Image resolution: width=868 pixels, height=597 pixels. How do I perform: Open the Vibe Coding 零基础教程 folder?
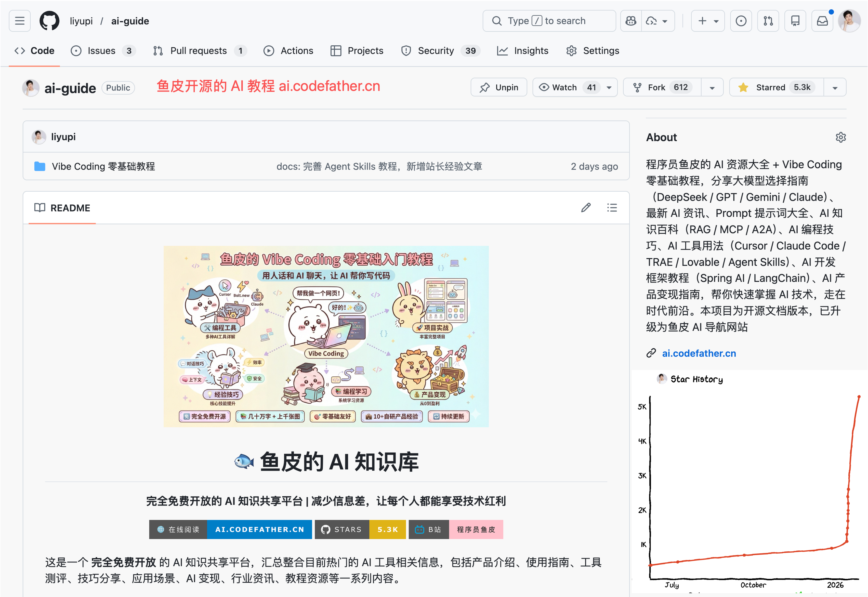[103, 166]
